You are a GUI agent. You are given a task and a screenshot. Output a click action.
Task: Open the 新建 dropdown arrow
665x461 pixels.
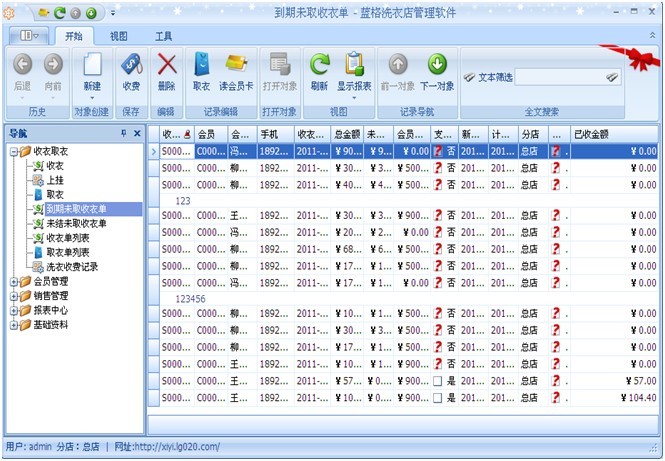[x=92, y=98]
